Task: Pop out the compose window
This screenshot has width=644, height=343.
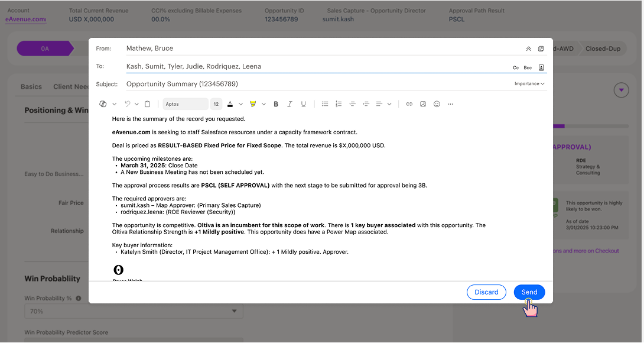Action: pos(541,48)
